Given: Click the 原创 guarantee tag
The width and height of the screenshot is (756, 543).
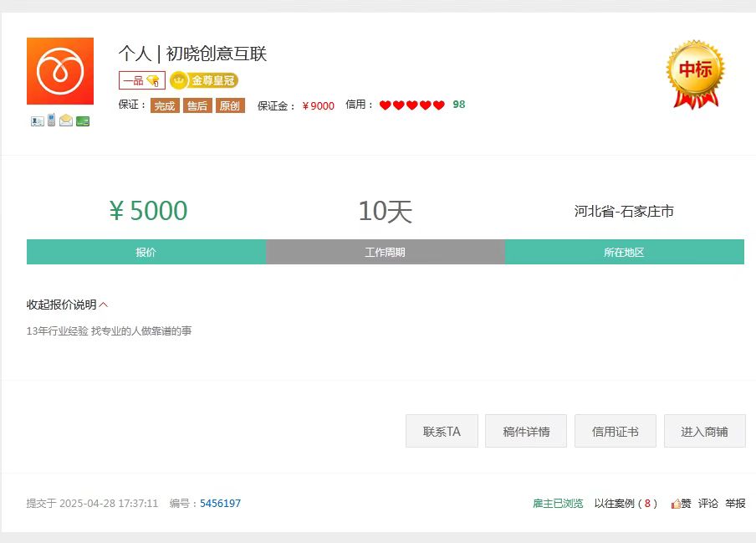Looking at the screenshot, I should coord(230,105).
